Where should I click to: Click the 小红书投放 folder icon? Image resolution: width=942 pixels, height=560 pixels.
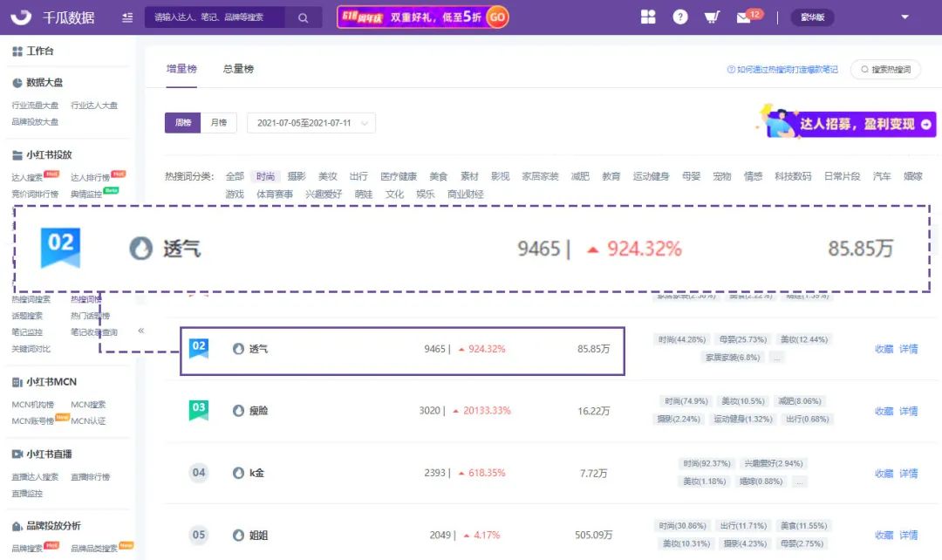point(17,155)
